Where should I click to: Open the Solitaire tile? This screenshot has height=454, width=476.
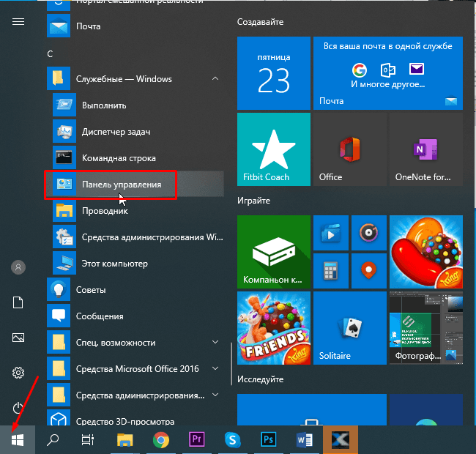click(349, 329)
